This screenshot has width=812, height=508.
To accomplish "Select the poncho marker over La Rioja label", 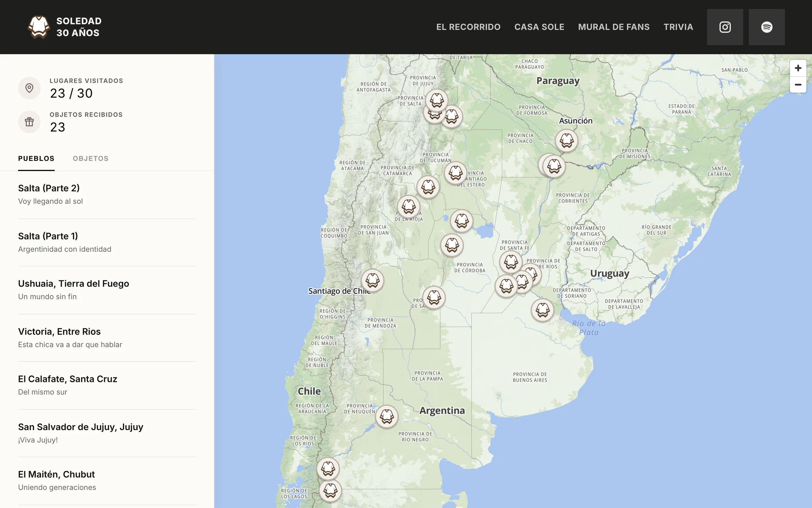I will 409,207.
